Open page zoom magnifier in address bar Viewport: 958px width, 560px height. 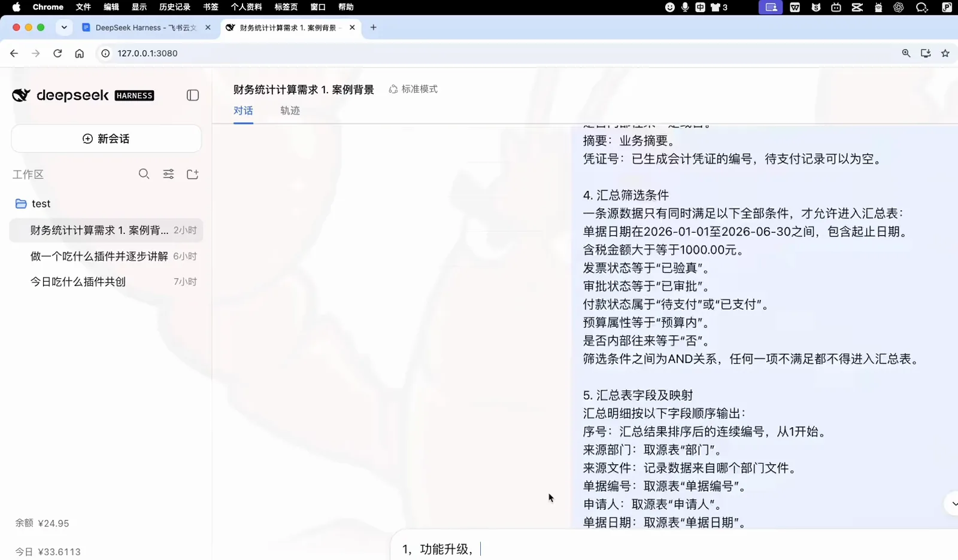pyautogui.click(x=907, y=53)
